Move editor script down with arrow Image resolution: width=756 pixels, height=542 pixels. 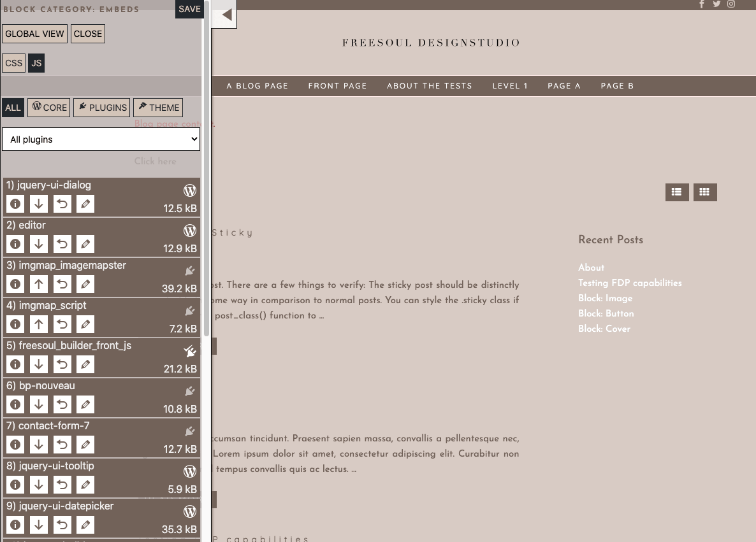click(x=39, y=244)
